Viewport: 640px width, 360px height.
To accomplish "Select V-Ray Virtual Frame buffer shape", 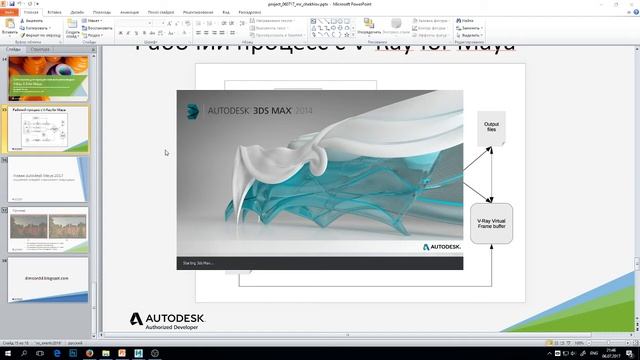I will (491, 224).
